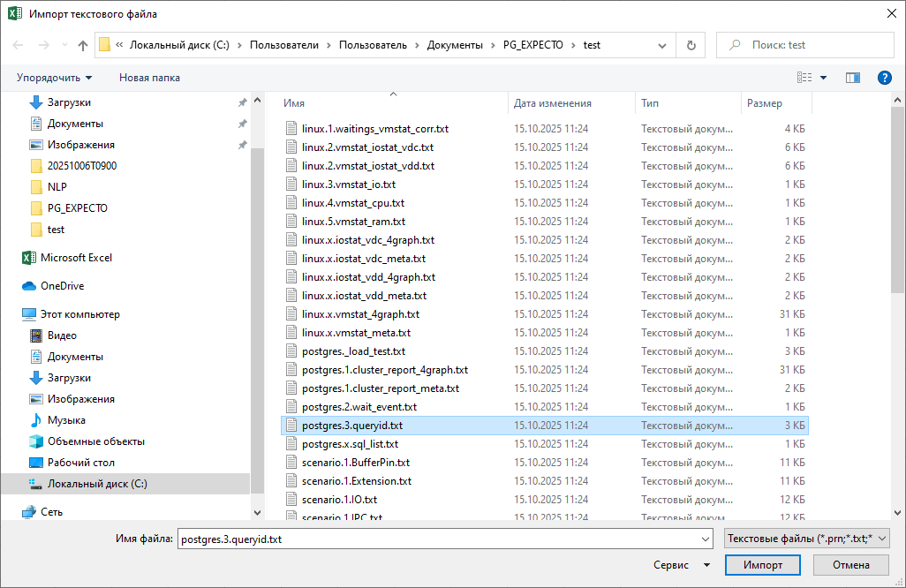The image size is (906, 588).
Task: Expand address bar history dropdown
Action: pyautogui.click(x=662, y=45)
